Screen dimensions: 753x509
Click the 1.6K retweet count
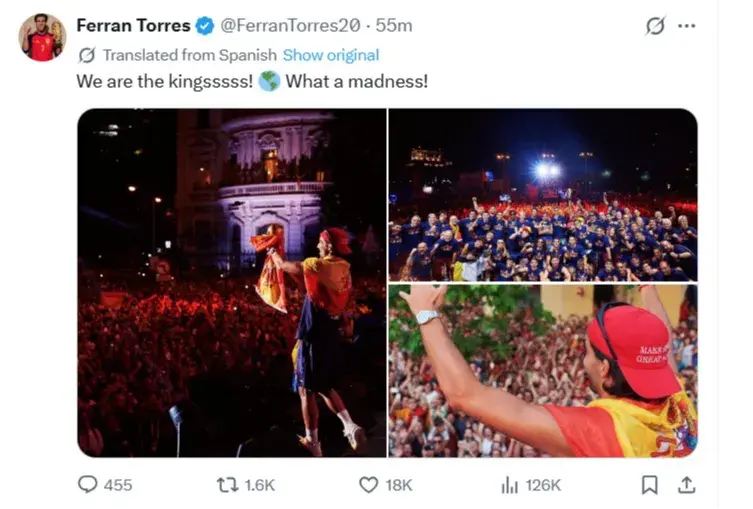[x=259, y=485]
